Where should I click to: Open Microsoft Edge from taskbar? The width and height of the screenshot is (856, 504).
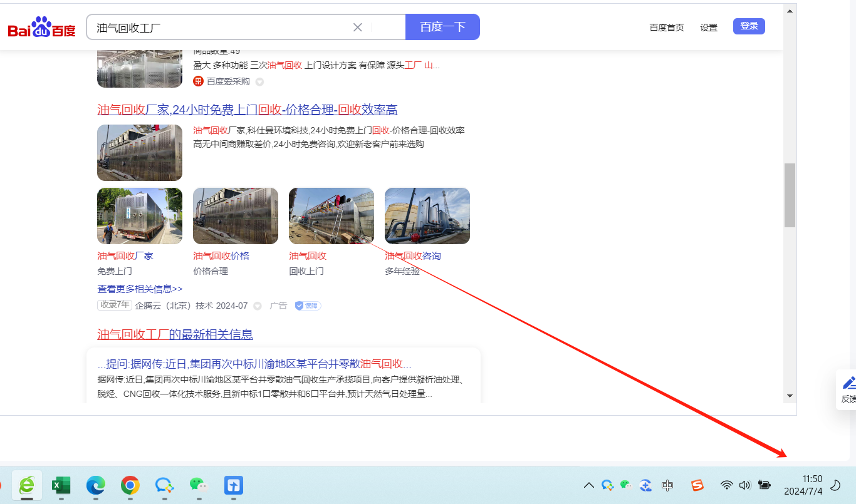(x=95, y=485)
